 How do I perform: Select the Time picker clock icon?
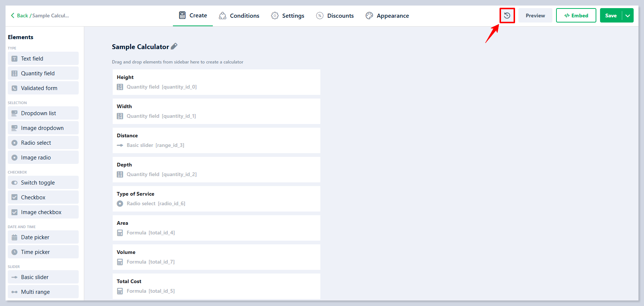point(14,252)
